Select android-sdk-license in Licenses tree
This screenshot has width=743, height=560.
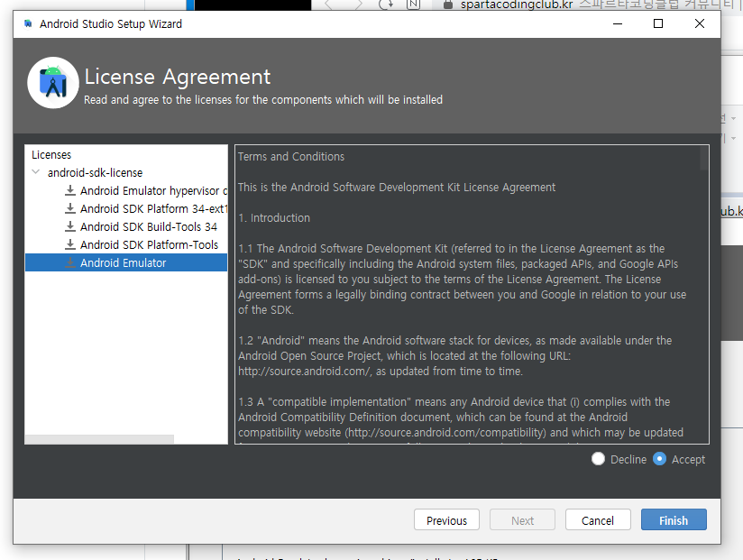[95, 172]
